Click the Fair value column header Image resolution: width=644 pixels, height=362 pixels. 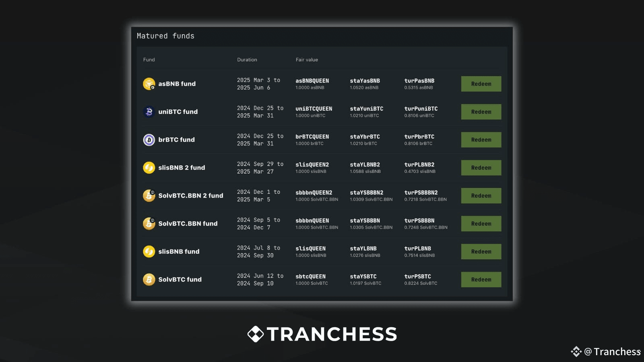click(307, 60)
